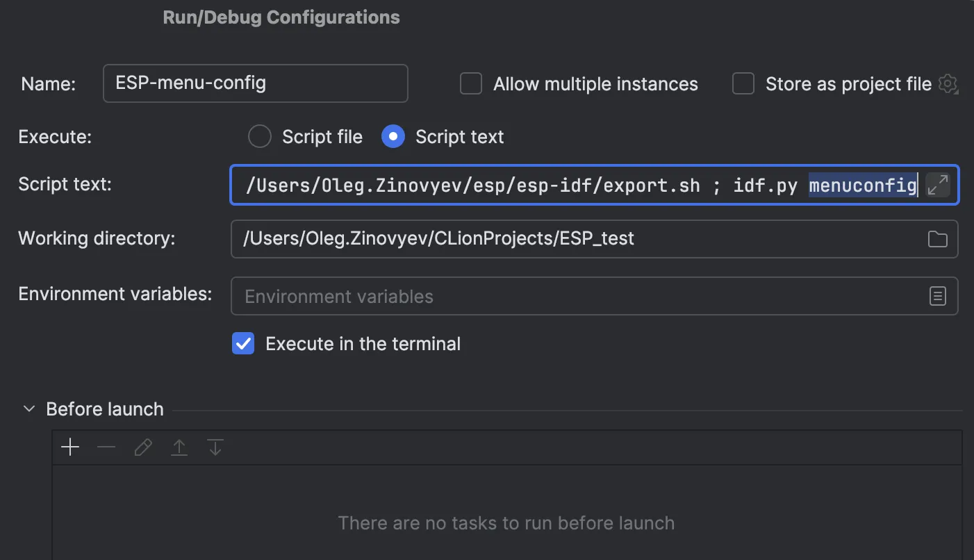
Task: Click the gear icon beside Store as project file
Action: (948, 84)
